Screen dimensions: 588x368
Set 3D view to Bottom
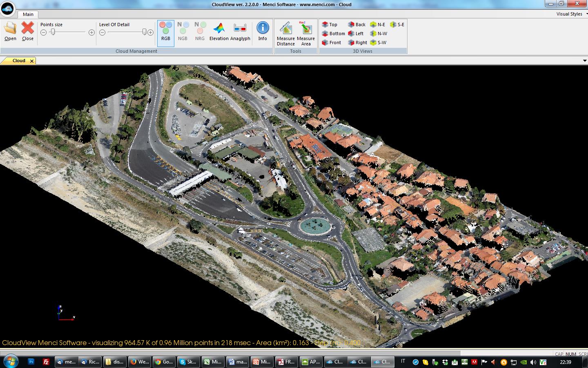pos(334,34)
